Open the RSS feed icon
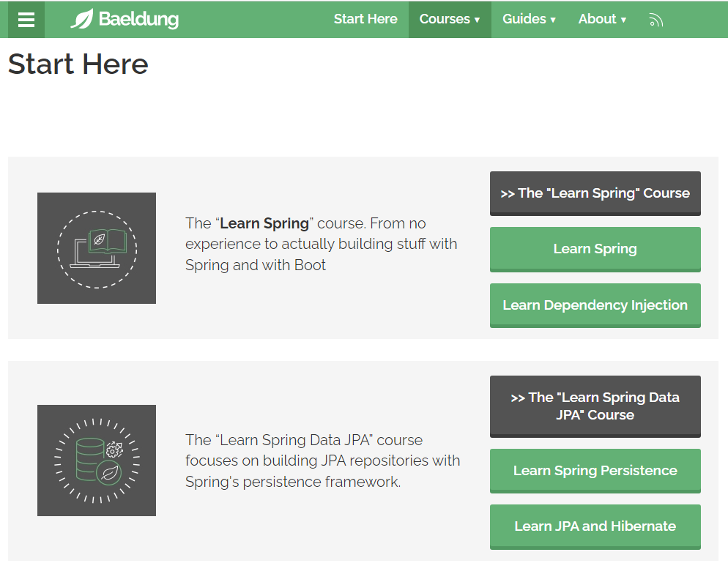Viewport: 728px width, 574px height. [655, 20]
